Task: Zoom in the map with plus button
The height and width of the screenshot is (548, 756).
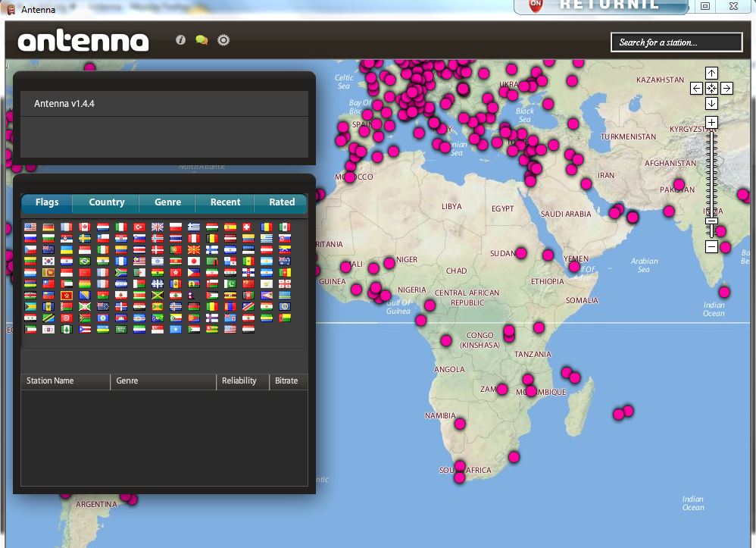Action: [711, 122]
